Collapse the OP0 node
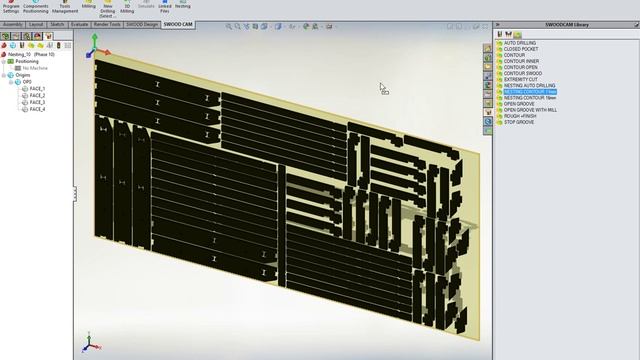Image resolution: width=640 pixels, height=360 pixels. (11, 82)
